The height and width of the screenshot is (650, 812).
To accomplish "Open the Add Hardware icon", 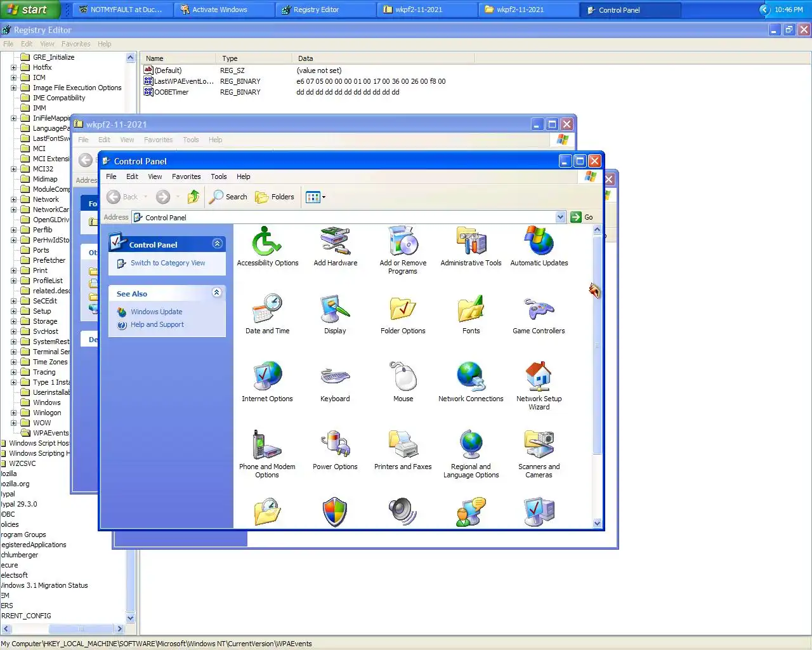I will point(335,248).
